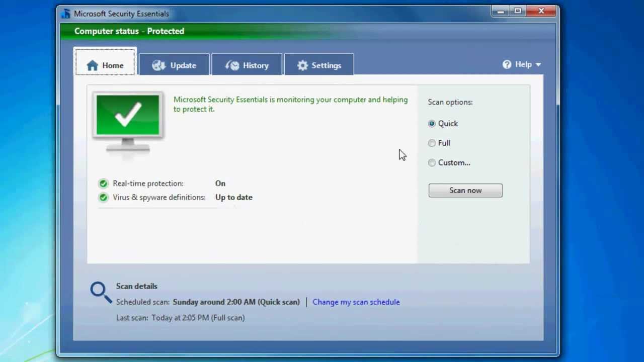Click the green check beside Real-time protection
This screenshot has width=644, height=362.
103,184
